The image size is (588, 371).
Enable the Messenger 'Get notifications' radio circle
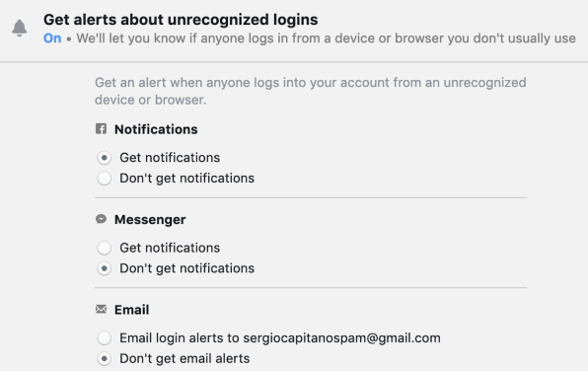click(x=105, y=248)
